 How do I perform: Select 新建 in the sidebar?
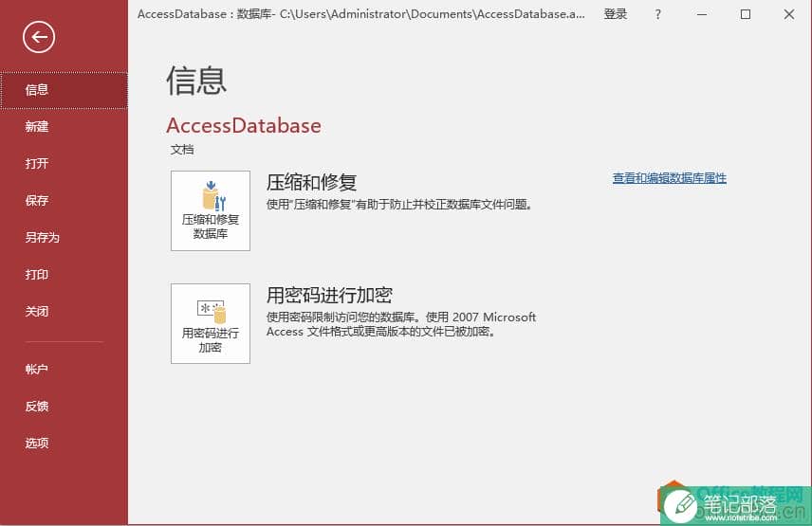tap(64, 127)
